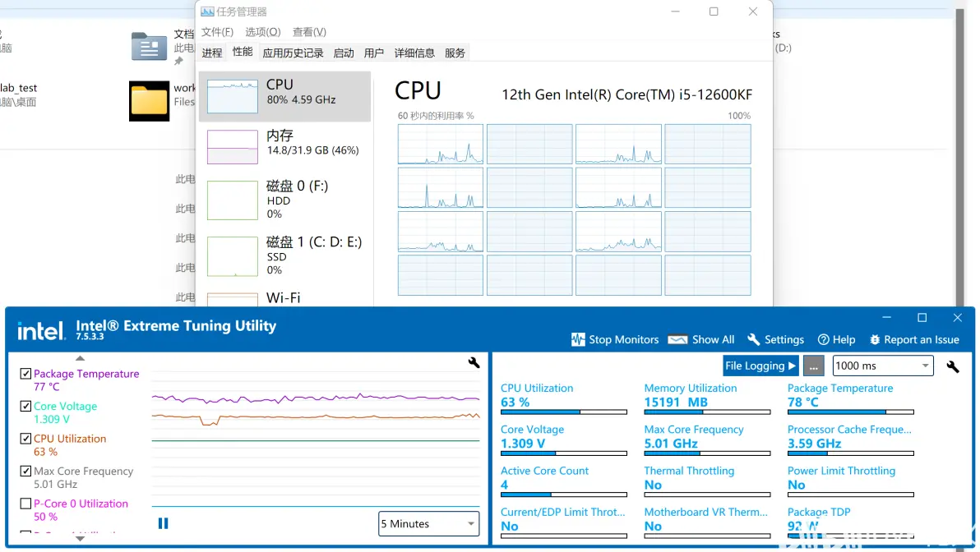980x552 pixels.
Task: Uncheck Core Voltage checkbox
Action: [25, 406]
